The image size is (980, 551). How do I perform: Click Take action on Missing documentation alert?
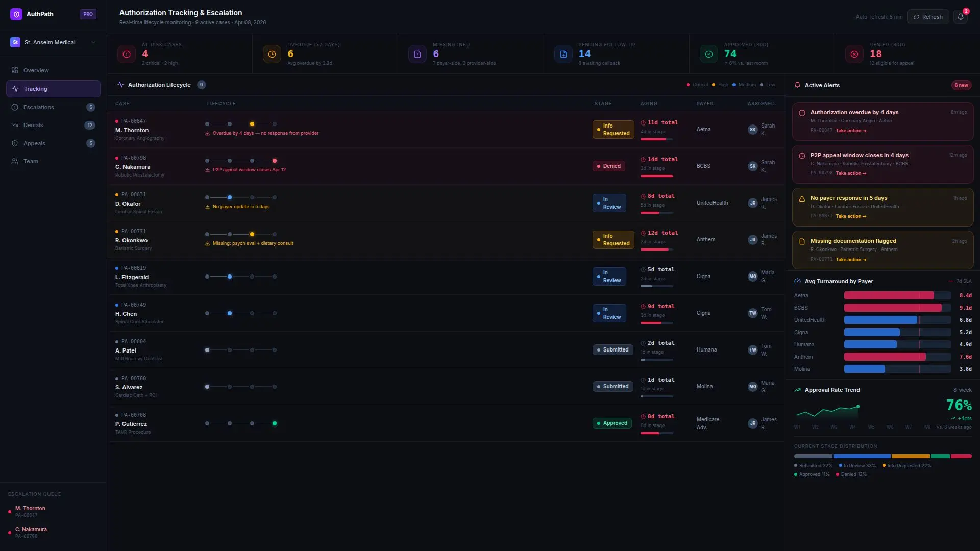click(x=850, y=260)
